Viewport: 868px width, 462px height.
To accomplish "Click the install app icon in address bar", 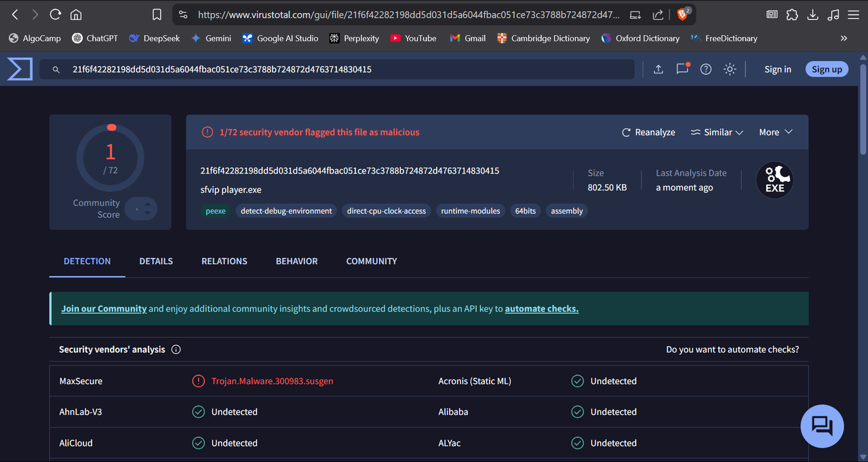I will pos(635,14).
